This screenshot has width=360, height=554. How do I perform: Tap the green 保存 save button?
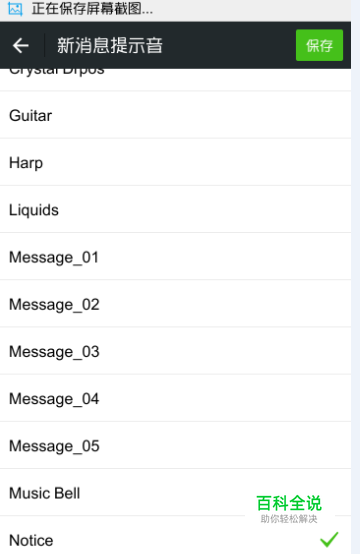[319, 45]
